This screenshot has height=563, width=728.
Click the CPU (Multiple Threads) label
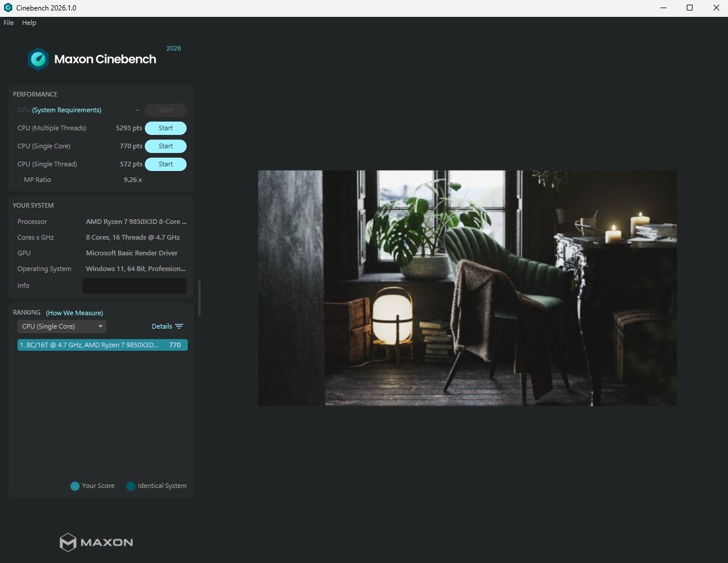[52, 128]
